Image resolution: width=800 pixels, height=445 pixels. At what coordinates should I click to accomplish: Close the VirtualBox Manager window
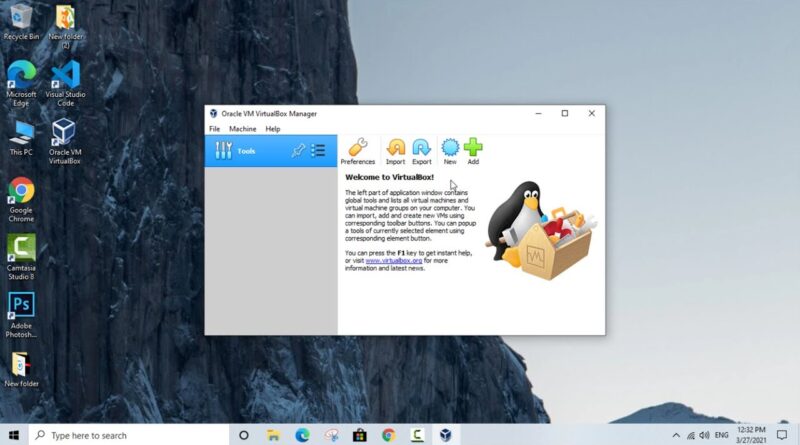tap(591, 113)
